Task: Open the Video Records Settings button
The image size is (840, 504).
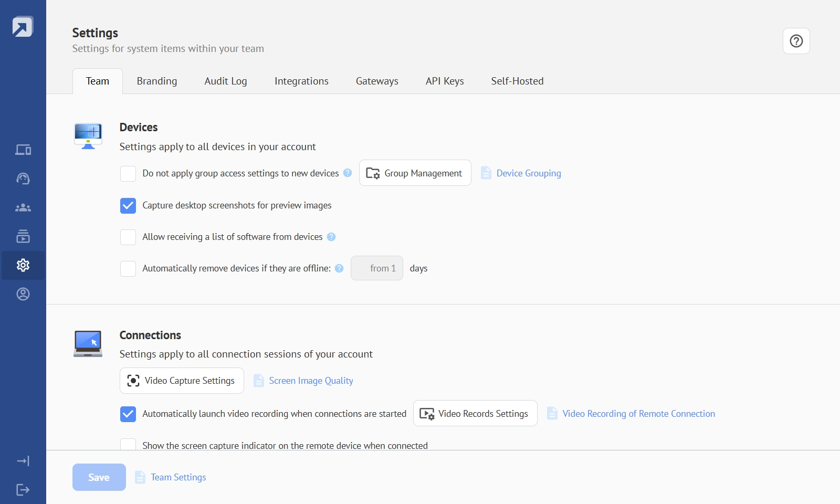Action: click(x=475, y=414)
